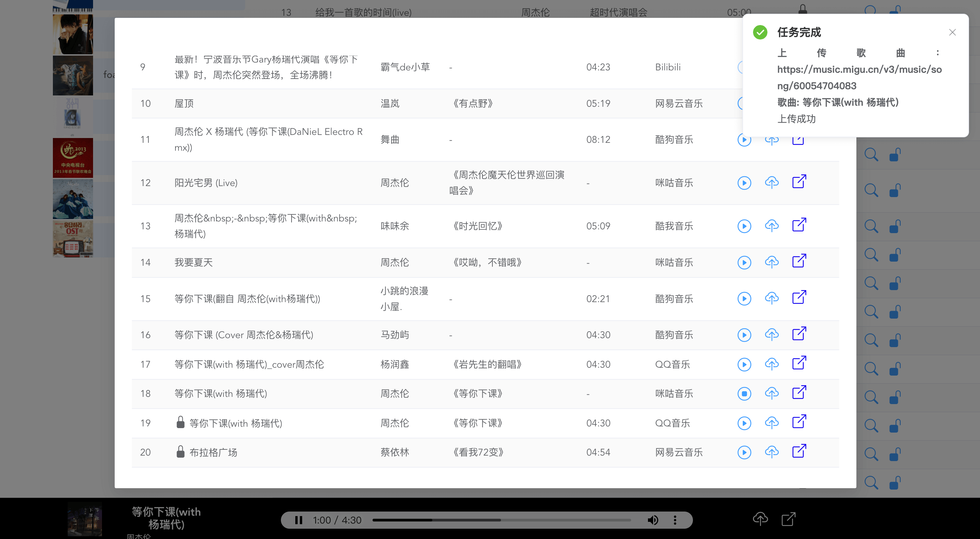The image size is (980, 539).
Task: Open the audio player more options menu
Action: pyautogui.click(x=675, y=520)
